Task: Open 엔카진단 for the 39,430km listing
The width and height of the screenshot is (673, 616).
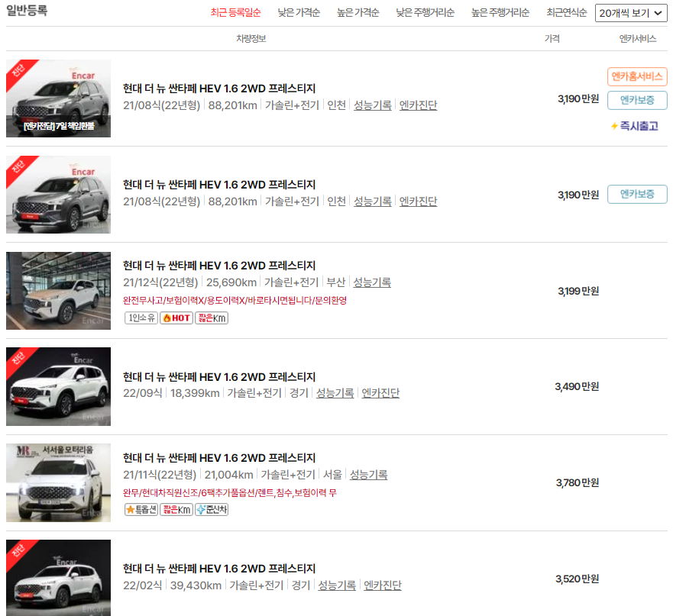Action: [383, 585]
